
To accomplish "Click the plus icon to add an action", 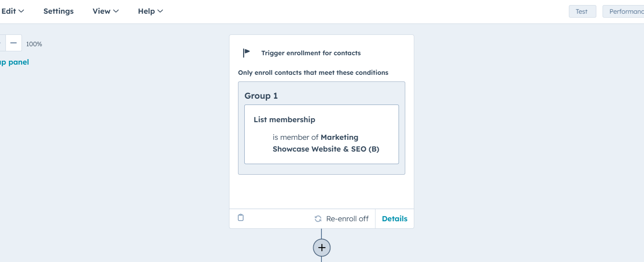I will (x=321, y=248).
